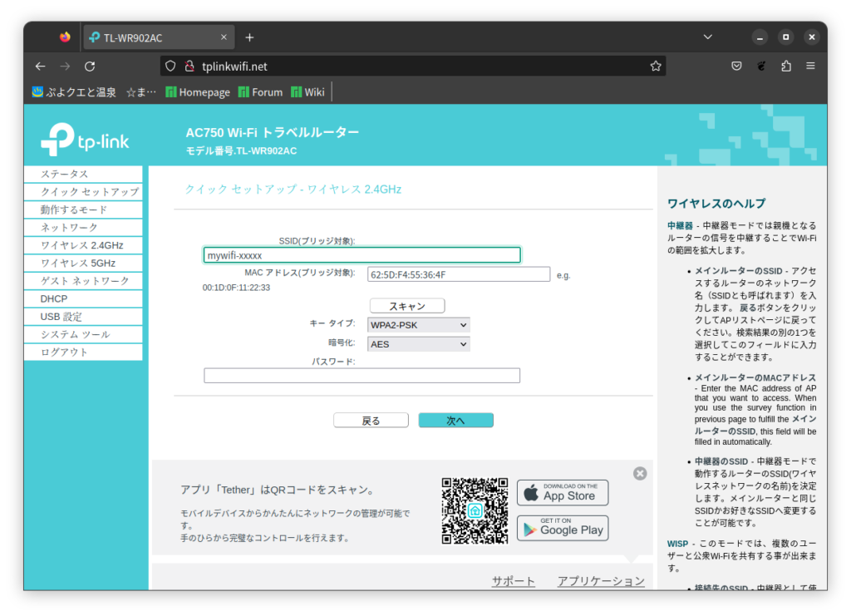851x616 pixels.
Task: Open the ワイヤレス 5GHz menu item
Action: coord(84,264)
